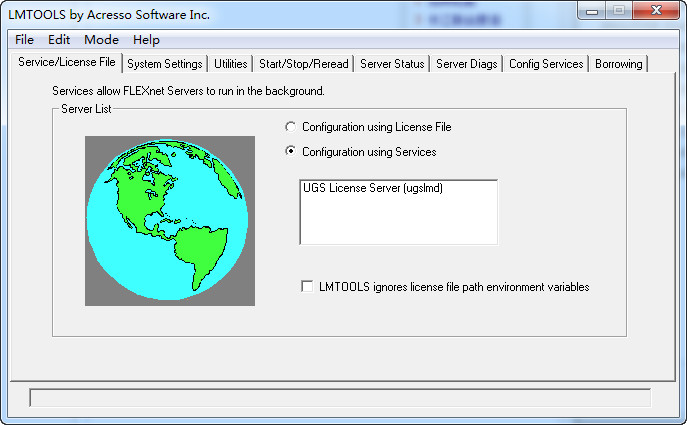This screenshot has height=425, width=687.
Task: Switch to the Server Diags tab
Action: click(467, 64)
